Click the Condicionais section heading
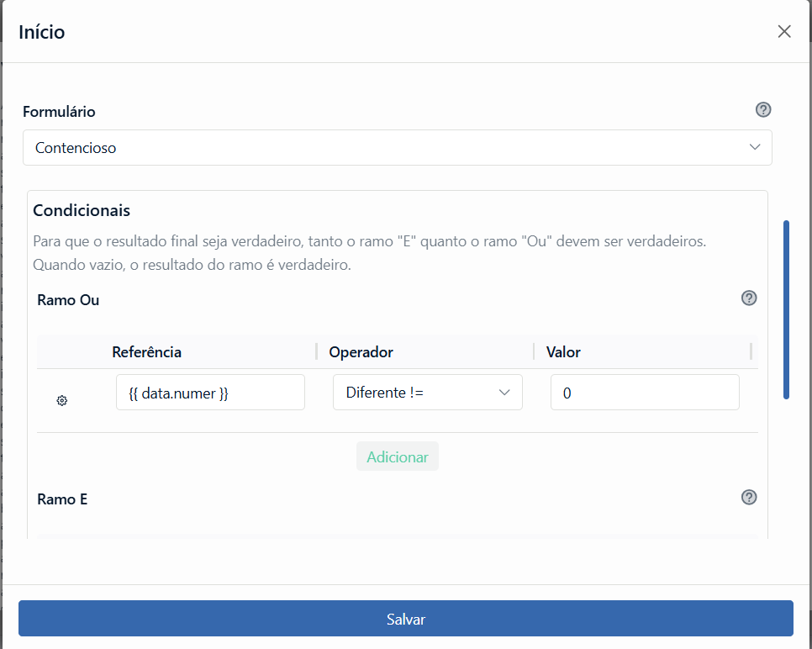The height and width of the screenshot is (649, 812). (82, 210)
